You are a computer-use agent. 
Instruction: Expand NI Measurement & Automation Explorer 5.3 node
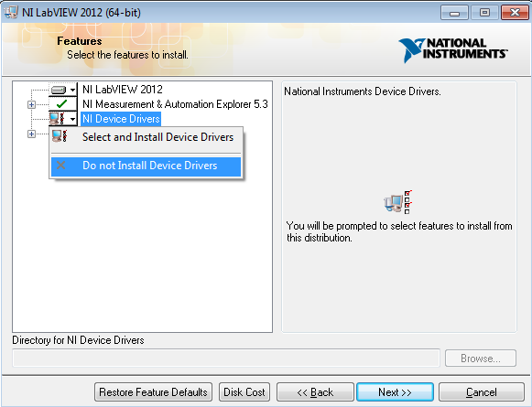[31, 104]
